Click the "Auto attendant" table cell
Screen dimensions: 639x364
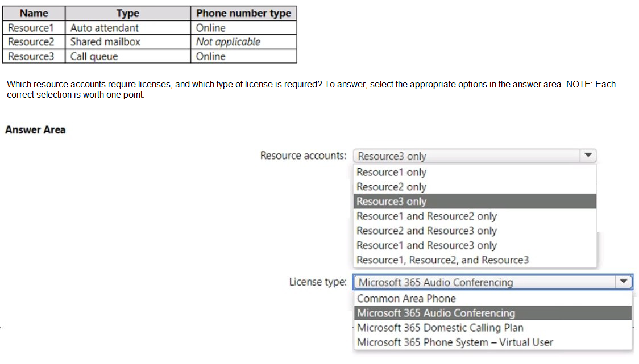coord(105,28)
